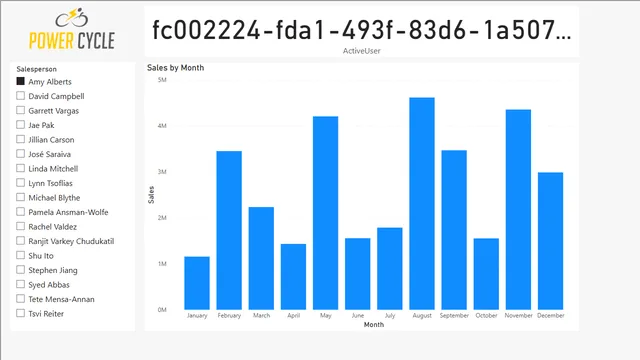Click the 'June' axis label
The width and height of the screenshot is (640, 360).
358,316
